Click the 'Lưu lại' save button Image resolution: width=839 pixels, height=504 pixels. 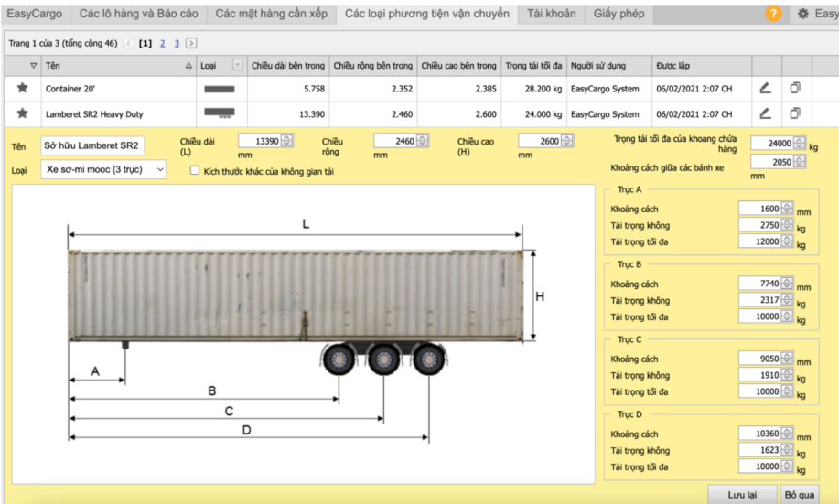click(742, 494)
